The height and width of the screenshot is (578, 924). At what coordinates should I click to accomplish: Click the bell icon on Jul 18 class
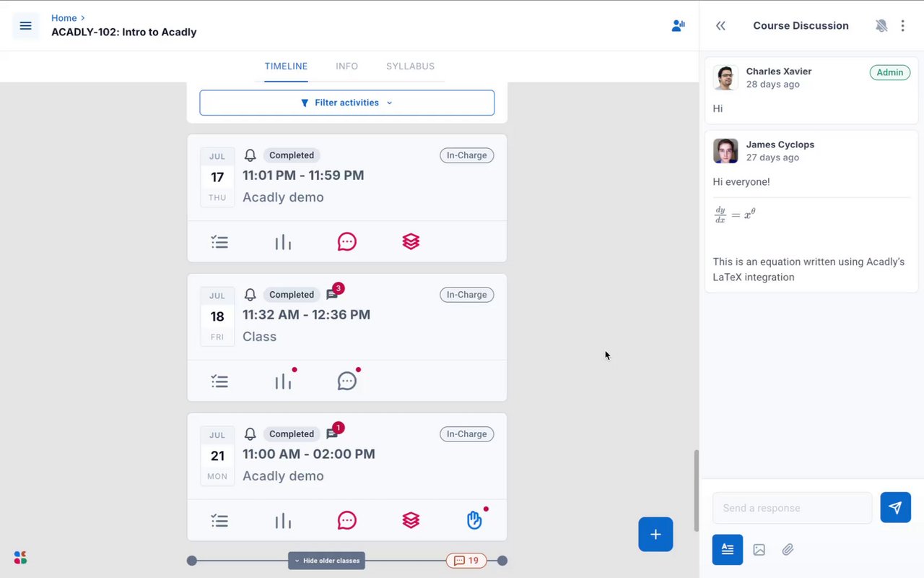(250, 295)
